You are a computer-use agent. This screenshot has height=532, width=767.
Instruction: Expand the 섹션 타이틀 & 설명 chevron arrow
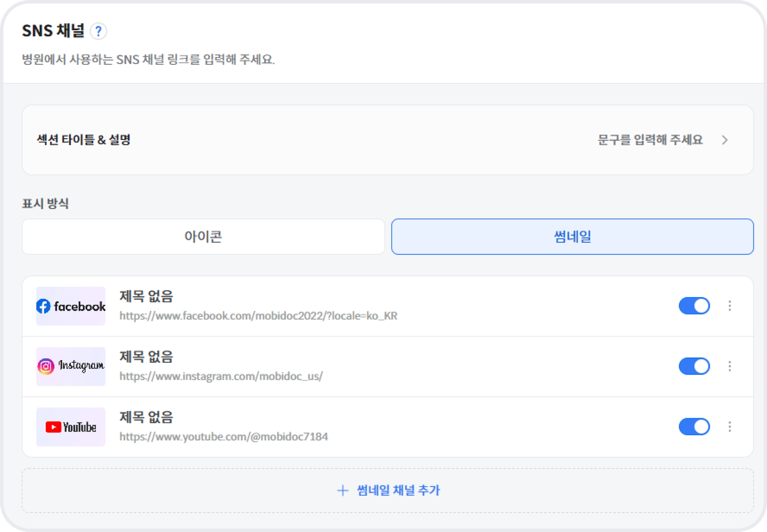coord(725,140)
